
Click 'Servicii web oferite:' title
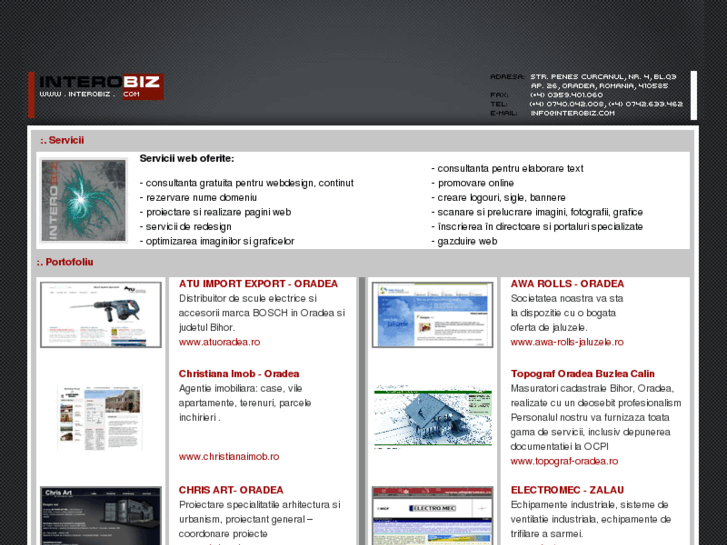[x=187, y=158]
